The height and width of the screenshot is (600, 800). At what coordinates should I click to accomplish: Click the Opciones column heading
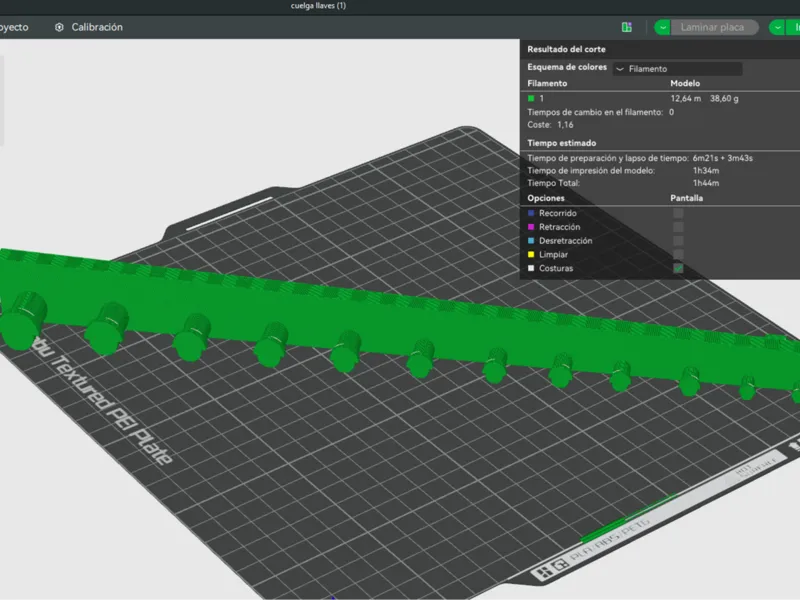[x=545, y=198]
